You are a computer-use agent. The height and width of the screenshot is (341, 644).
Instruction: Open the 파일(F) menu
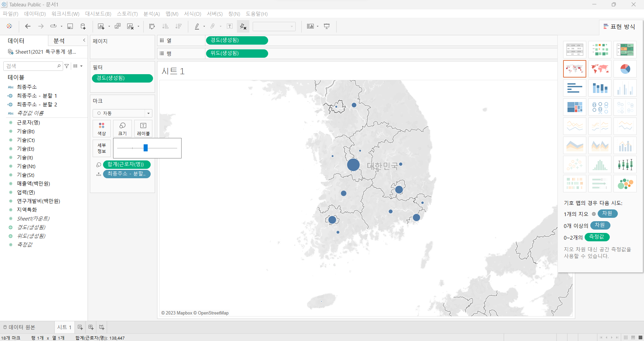tap(10, 14)
